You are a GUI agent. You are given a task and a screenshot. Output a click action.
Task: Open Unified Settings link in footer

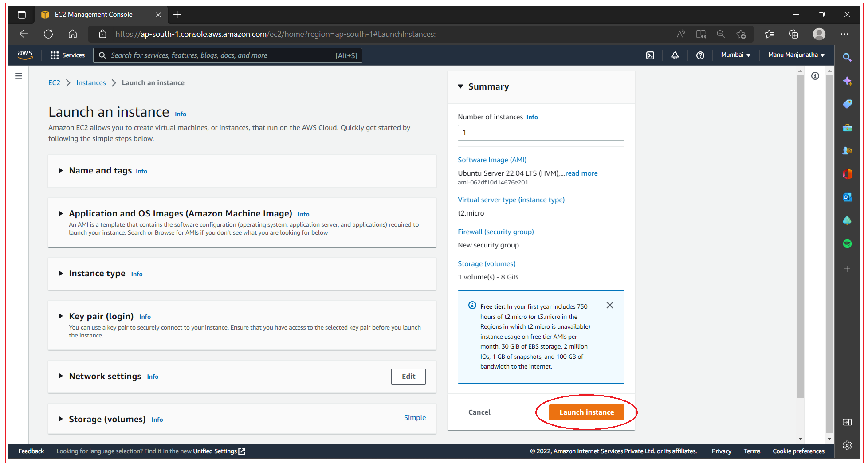219,451
